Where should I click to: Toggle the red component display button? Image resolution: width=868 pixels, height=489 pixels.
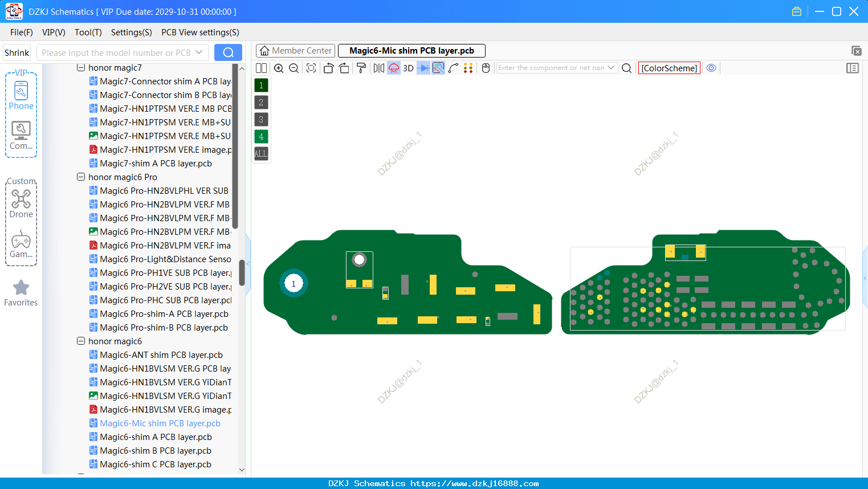(x=394, y=68)
